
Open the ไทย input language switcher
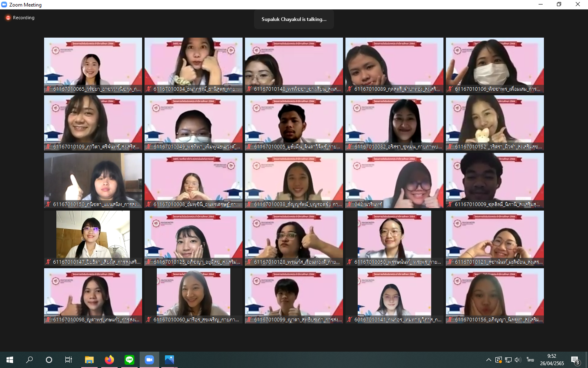click(x=530, y=360)
